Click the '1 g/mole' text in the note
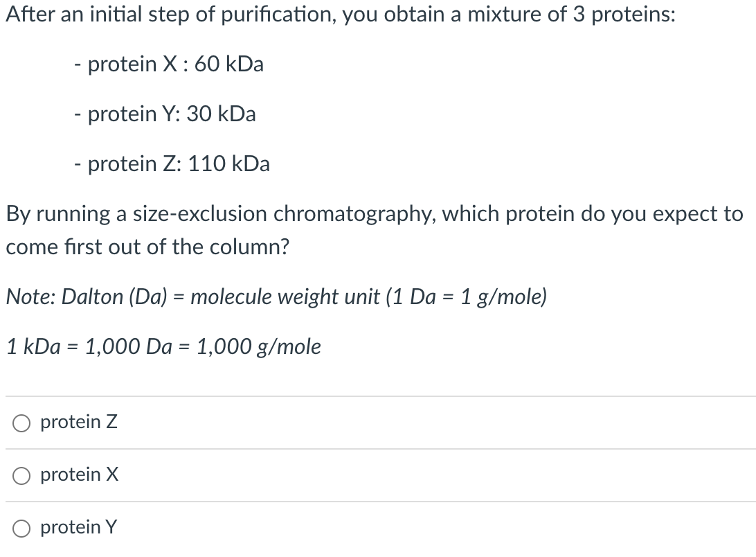Image resolution: width=756 pixels, height=557 pixels. coord(503,297)
